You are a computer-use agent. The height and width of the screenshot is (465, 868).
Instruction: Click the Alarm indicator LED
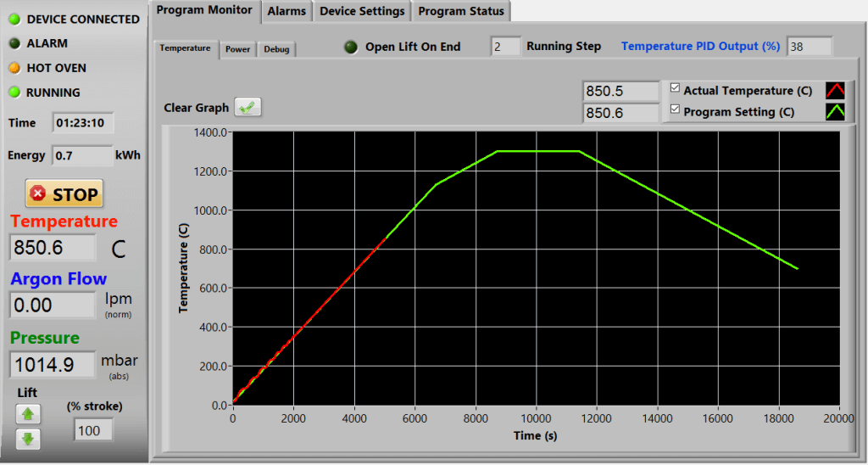pyautogui.click(x=14, y=43)
